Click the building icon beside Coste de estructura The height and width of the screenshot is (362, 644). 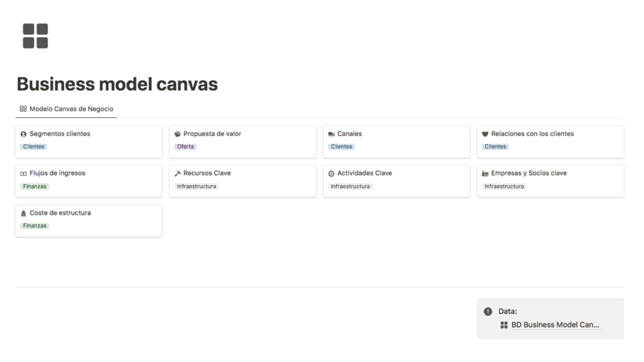(24, 213)
